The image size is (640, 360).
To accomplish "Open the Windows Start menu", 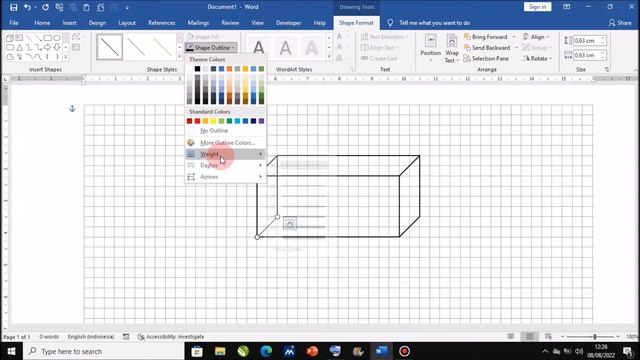I will click(11, 351).
